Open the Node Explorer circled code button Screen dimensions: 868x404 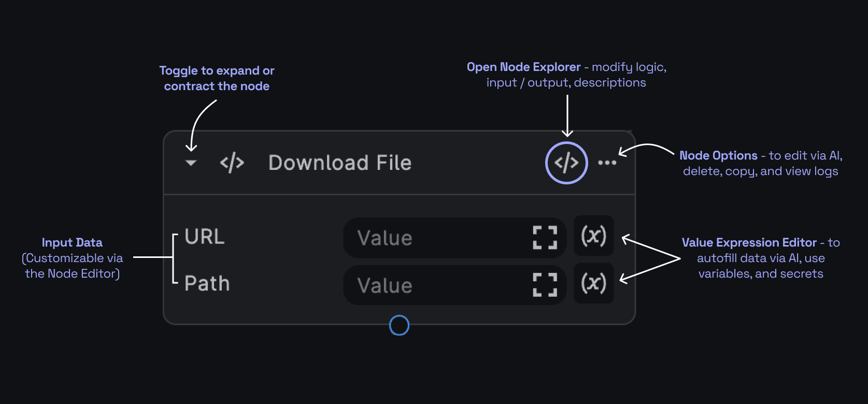(566, 163)
